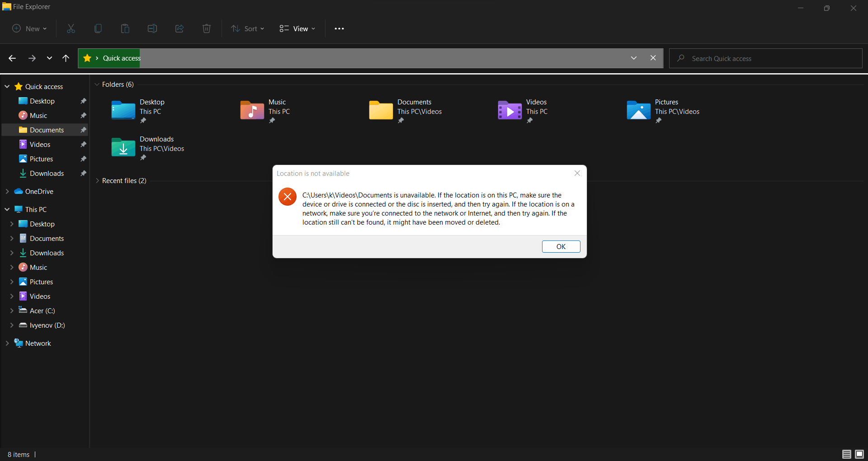Screen dimensions: 868x461
Task: Select pinned Music under Quick access
Action: coord(38,116)
